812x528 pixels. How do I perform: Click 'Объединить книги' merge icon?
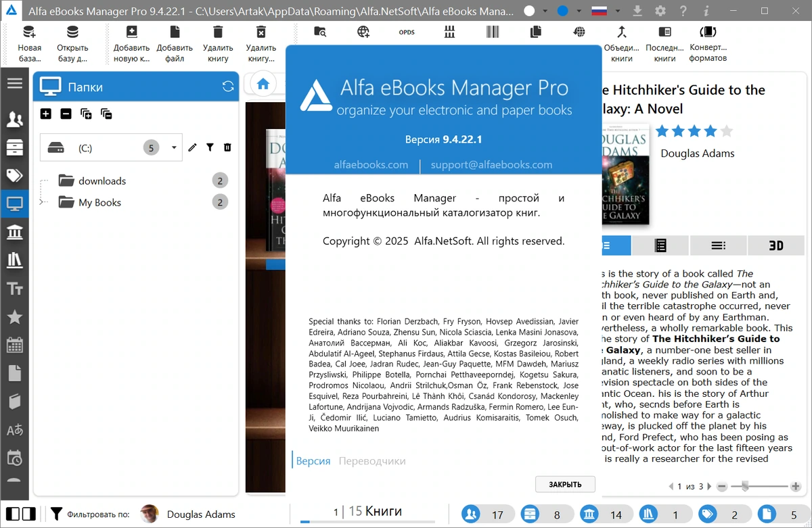pyautogui.click(x=622, y=32)
